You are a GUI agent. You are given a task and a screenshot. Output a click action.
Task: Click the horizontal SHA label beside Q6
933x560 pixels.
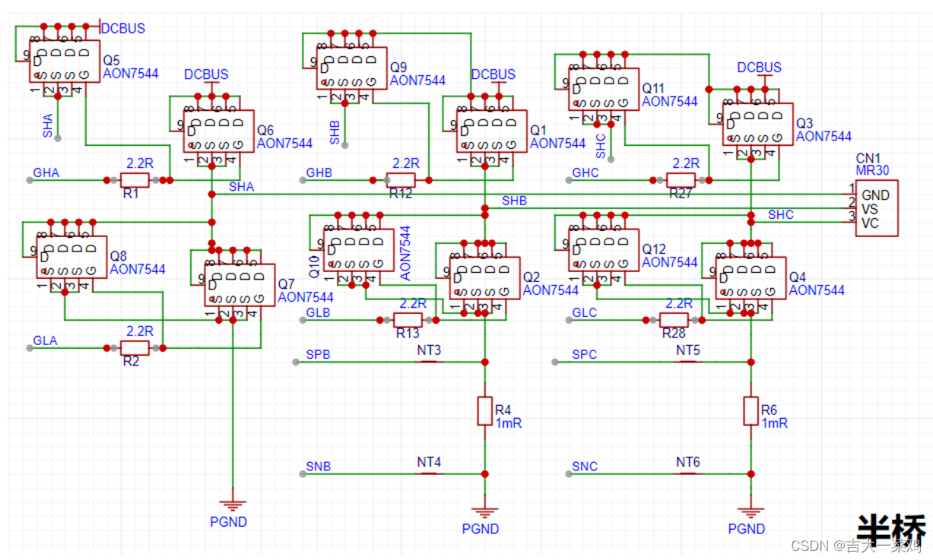click(x=242, y=187)
